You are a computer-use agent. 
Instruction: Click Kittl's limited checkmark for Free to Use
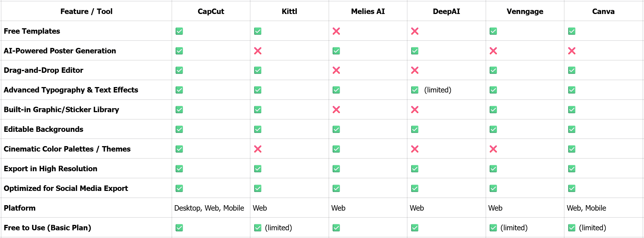coord(258,228)
